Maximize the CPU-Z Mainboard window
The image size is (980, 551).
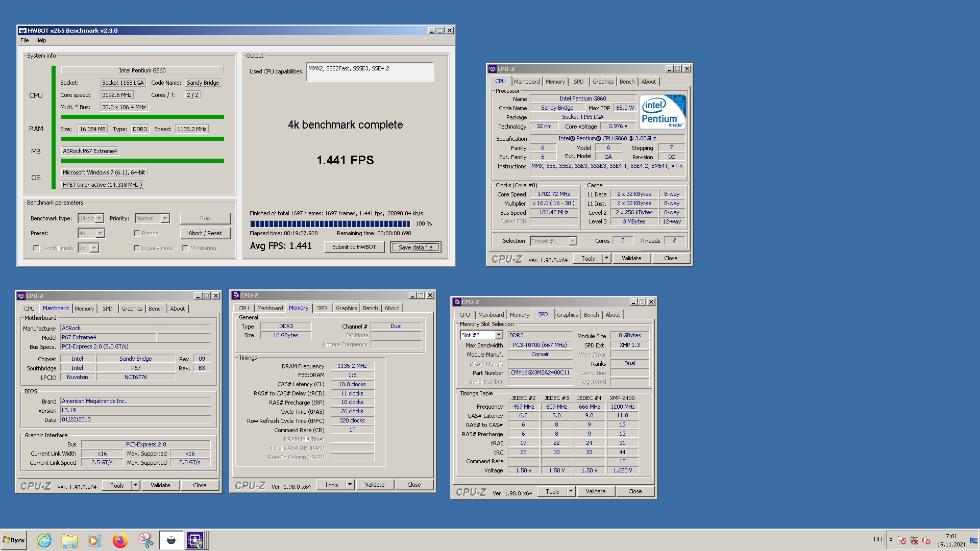[x=207, y=296]
